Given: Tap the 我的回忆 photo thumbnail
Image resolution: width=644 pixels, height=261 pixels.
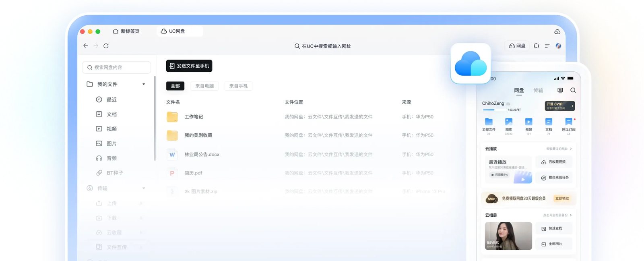Looking at the screenshot, I should click(x=508, y=236).
